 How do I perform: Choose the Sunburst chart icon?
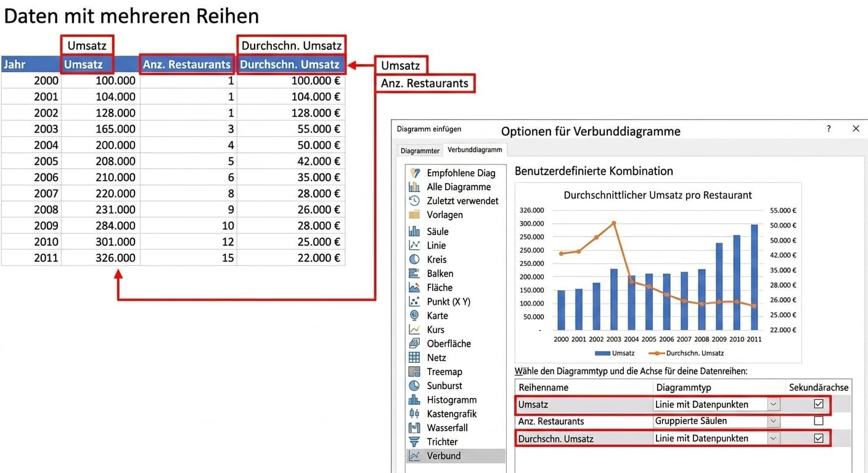414,386
